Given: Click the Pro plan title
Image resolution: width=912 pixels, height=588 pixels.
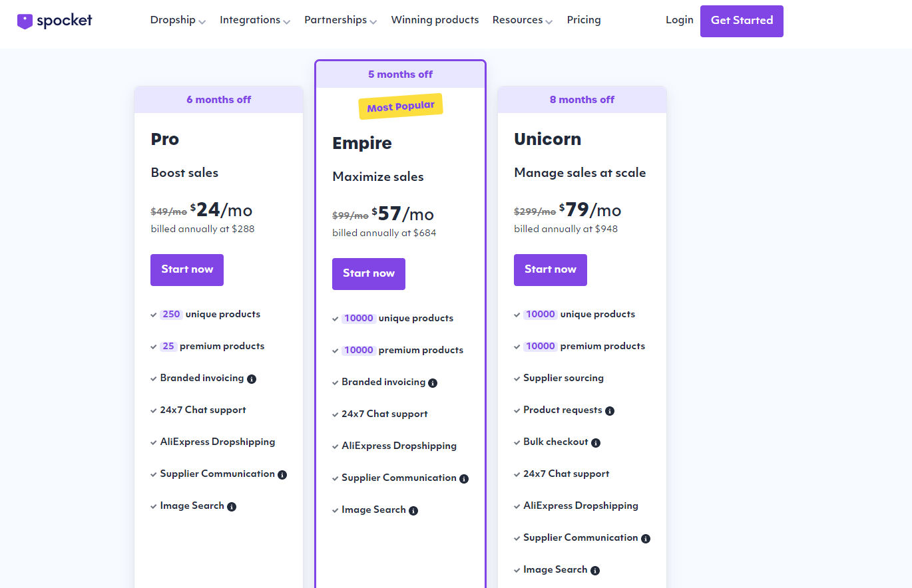Looking at the screenshot, I should 165,139.
